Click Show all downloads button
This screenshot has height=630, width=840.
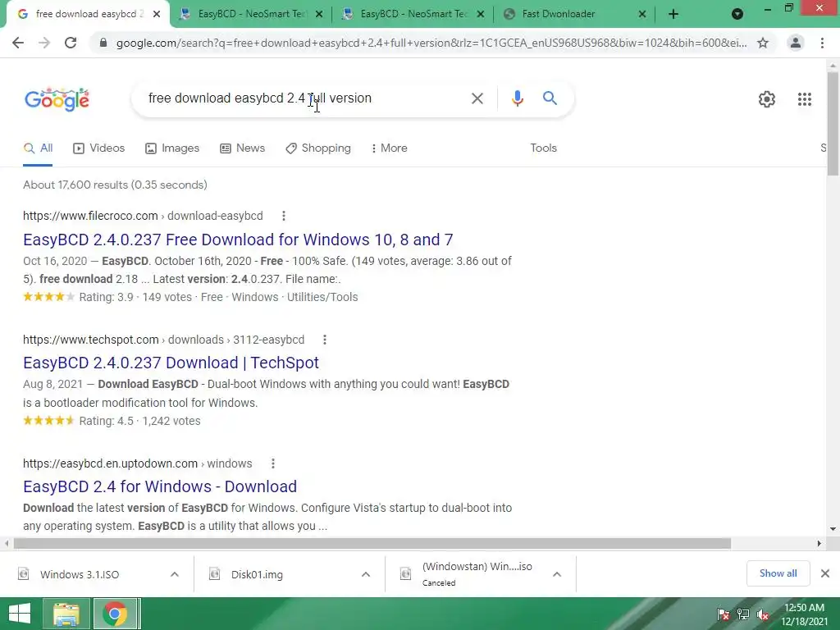click(x=778, y=573)
